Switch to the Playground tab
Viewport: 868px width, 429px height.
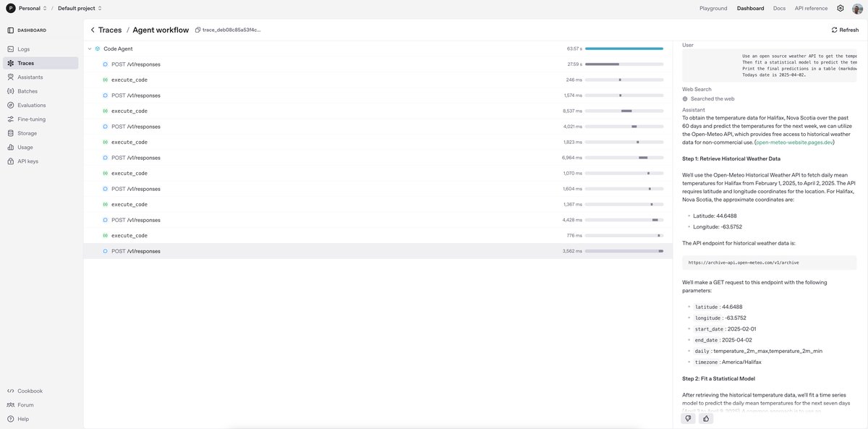tap(713, 8)
